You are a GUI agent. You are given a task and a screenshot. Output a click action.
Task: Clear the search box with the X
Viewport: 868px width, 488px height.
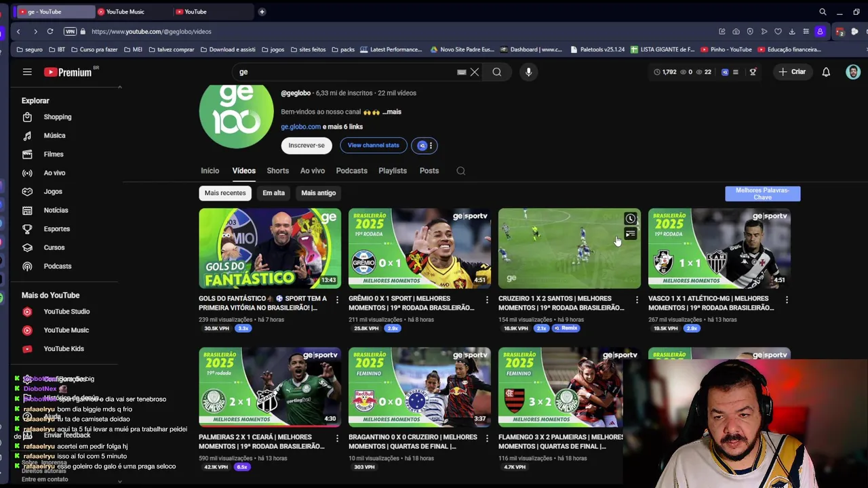[475, 72]
